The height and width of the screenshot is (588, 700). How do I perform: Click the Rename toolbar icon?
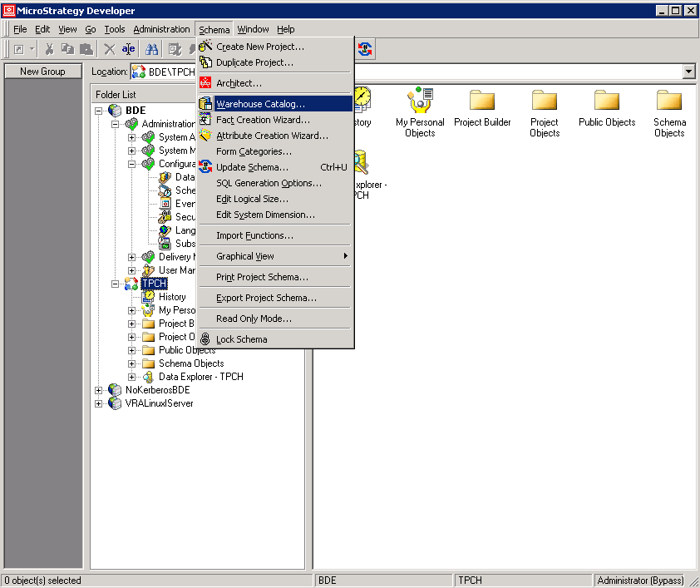(x=128, y=49)
